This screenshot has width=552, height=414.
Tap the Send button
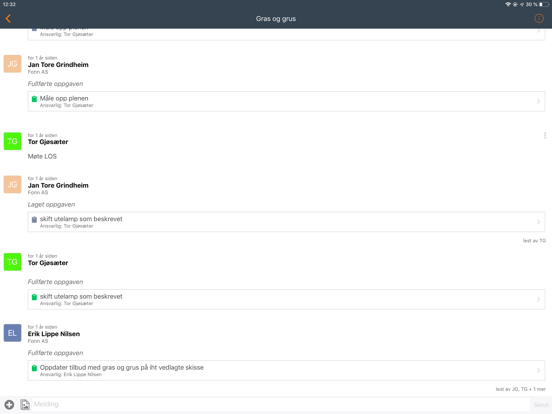tap(540, 404)
